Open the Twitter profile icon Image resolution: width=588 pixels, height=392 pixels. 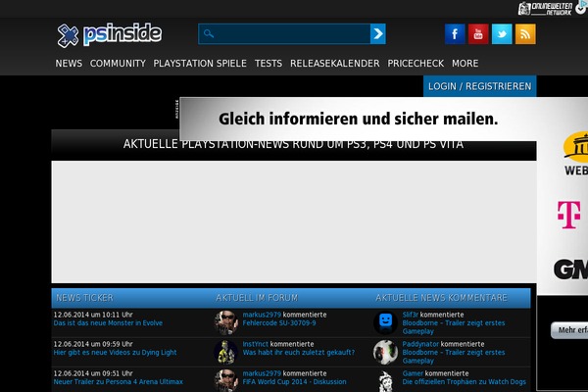pos(502,34)
